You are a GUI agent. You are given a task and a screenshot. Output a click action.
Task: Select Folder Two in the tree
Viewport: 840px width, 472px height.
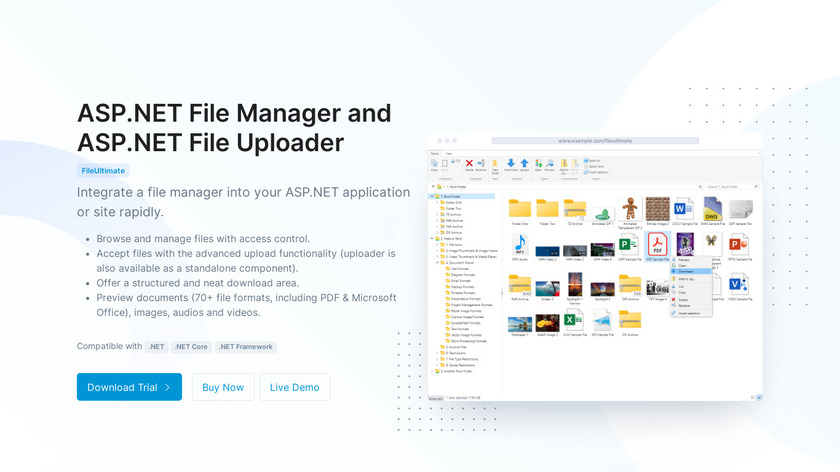pos(453,208)
